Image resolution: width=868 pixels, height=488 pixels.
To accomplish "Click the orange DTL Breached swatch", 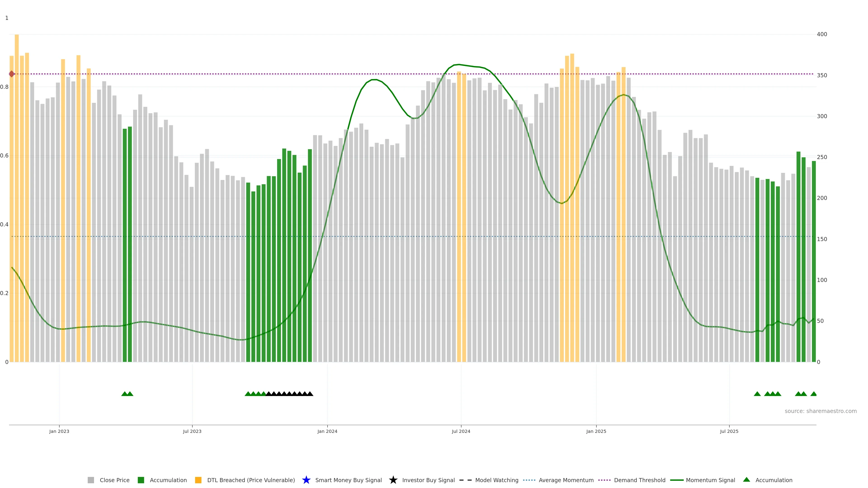I will tap(198, 480).
